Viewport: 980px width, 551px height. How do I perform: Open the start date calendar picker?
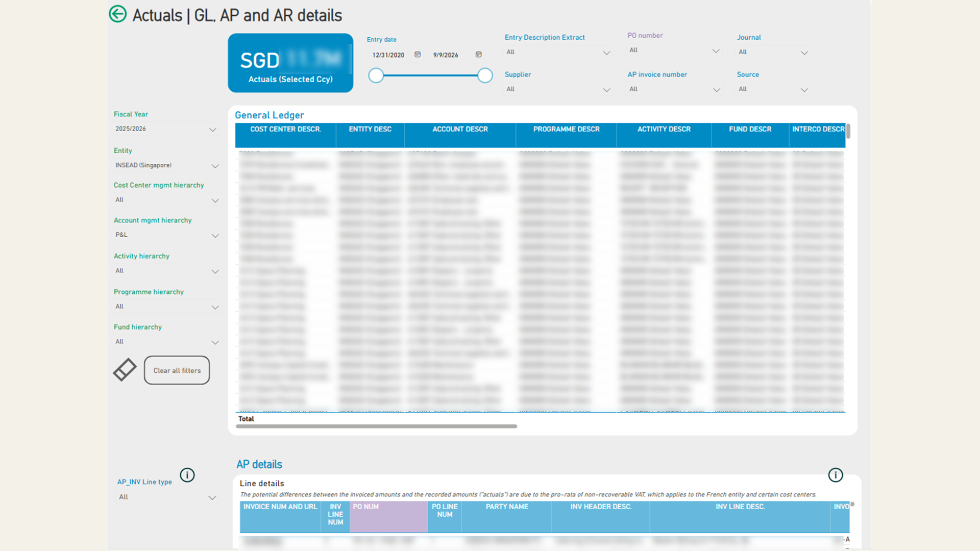click(x=418, y=55)
